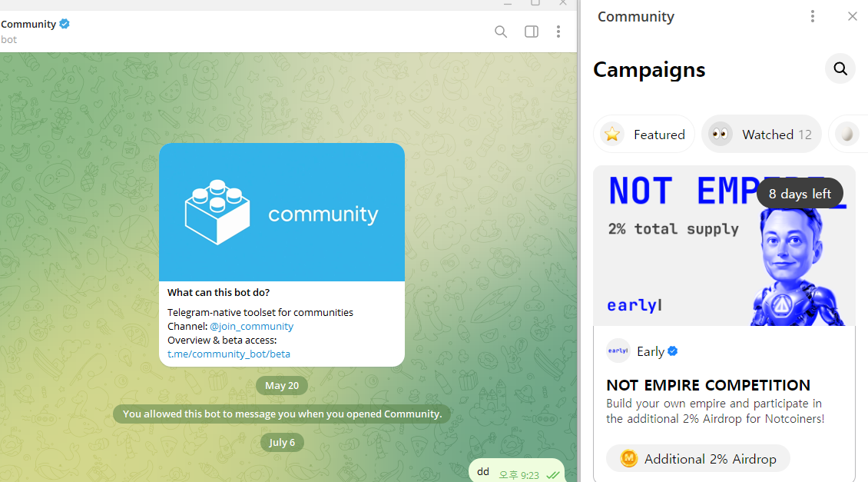Select the 'dd' sent message bubble
This screenshot has width=868, height=482.
[516, 471]
